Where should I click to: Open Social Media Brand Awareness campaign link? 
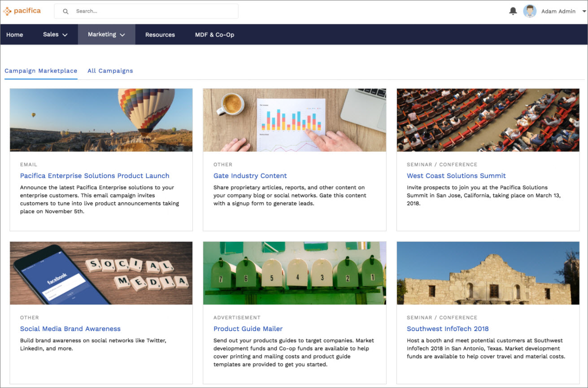70,329
